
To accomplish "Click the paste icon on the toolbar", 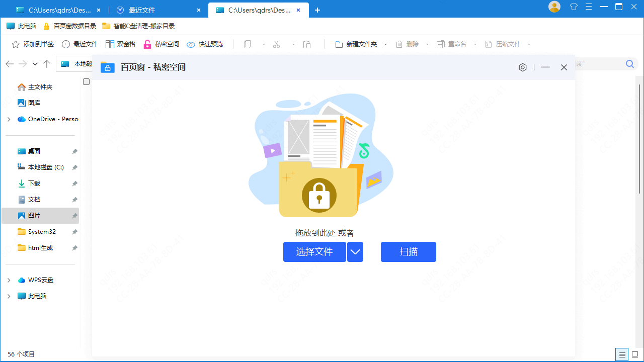I will tap(307, 44).
